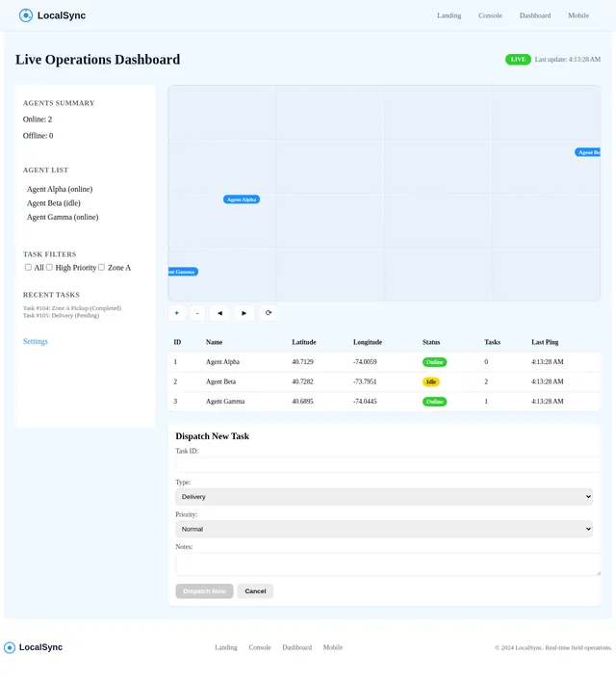Open Landing link in the footer
The width and height of the screenshot is (616, 681).
[x=226, y=647]
